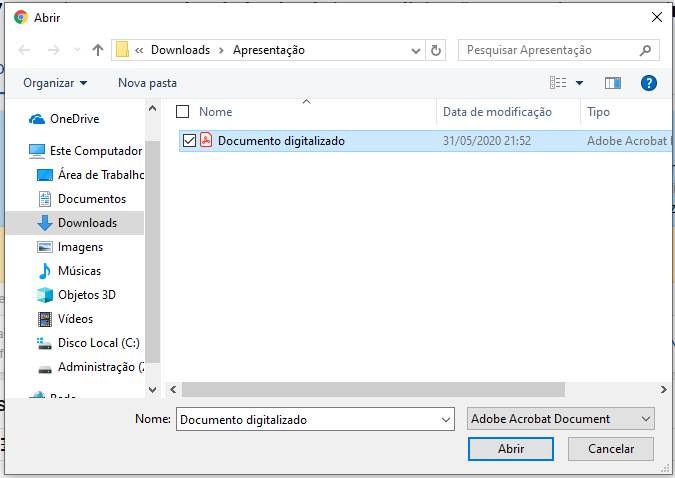Screen dimensions: 675x478
Task: Open recent locations dropdown arrow
Action: point(77,50)
